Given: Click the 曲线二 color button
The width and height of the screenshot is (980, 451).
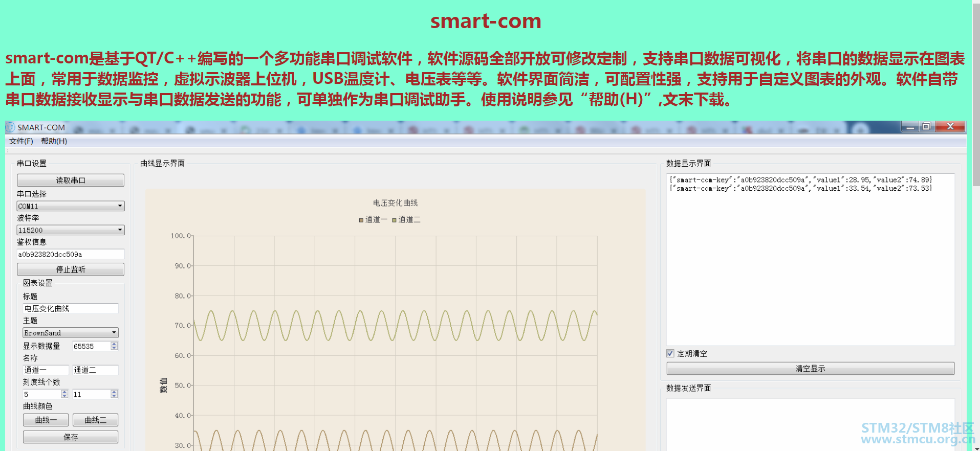Looking at the screenshot, I should pos(95,420).
